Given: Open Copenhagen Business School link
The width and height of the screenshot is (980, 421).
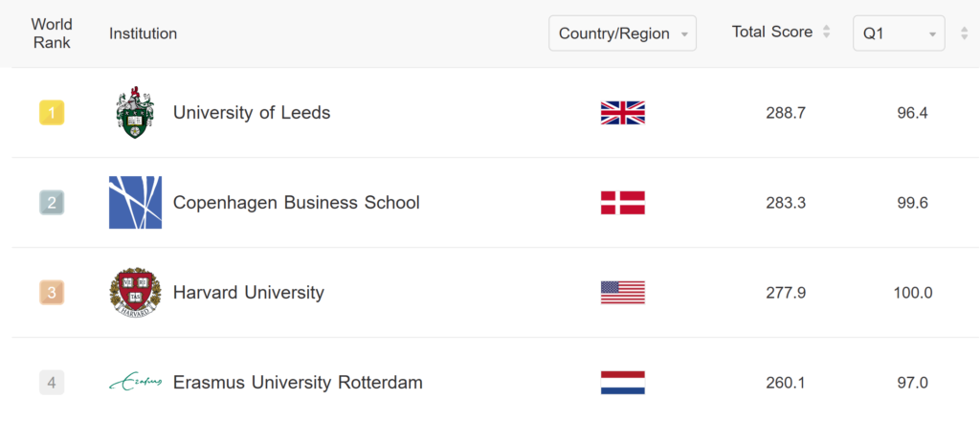Looking at the screenshot, I should pyautogui.click(x=297, y=203).
